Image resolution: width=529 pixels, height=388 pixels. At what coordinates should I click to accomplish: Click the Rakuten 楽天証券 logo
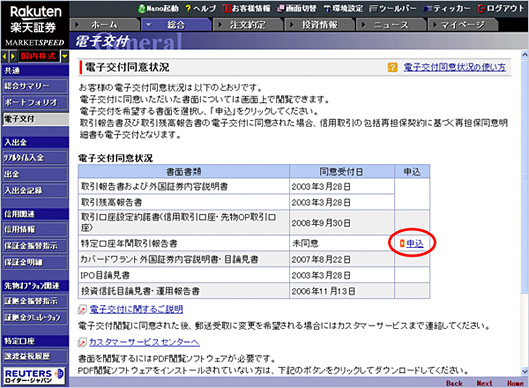pyautogui.click(x=34, y=24)
